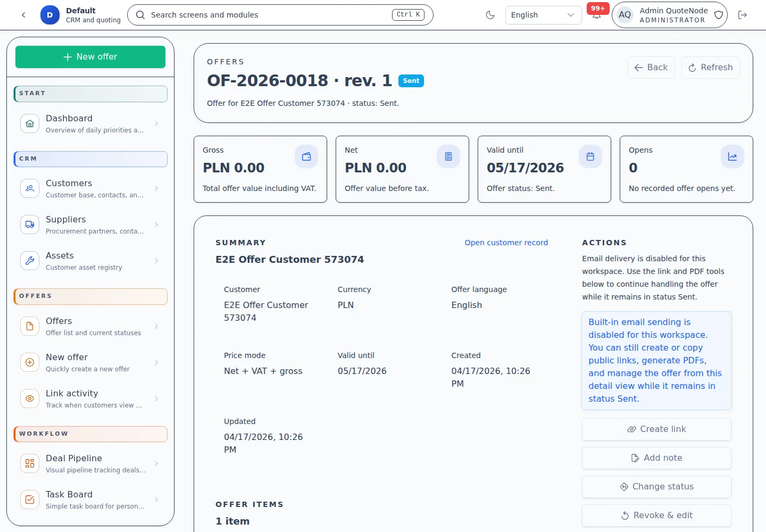Click the Net + VAT + gross value

[x=263, y=371]
